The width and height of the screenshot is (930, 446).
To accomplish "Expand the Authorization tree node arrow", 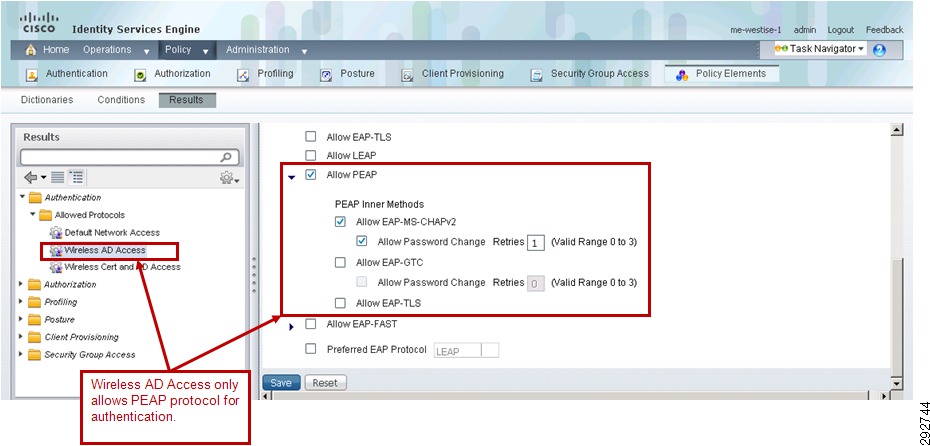I will coord(22,284).
